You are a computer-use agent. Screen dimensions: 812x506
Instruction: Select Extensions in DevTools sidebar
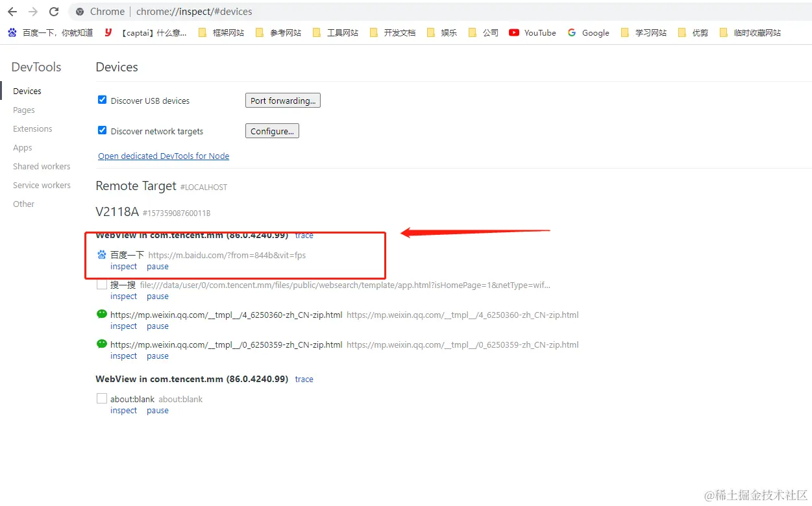32,129
